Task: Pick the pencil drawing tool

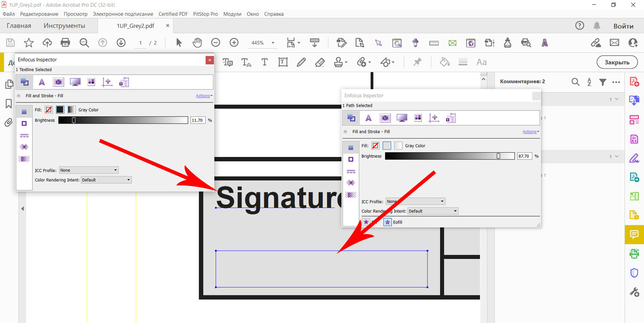Action: (301, 62)
